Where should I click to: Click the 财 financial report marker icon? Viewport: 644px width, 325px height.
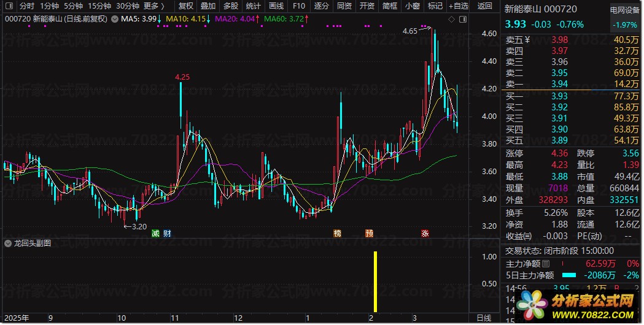167,234
